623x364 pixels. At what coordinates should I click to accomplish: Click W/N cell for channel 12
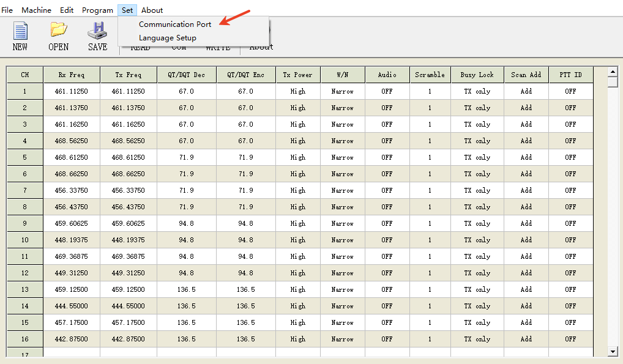343,273
